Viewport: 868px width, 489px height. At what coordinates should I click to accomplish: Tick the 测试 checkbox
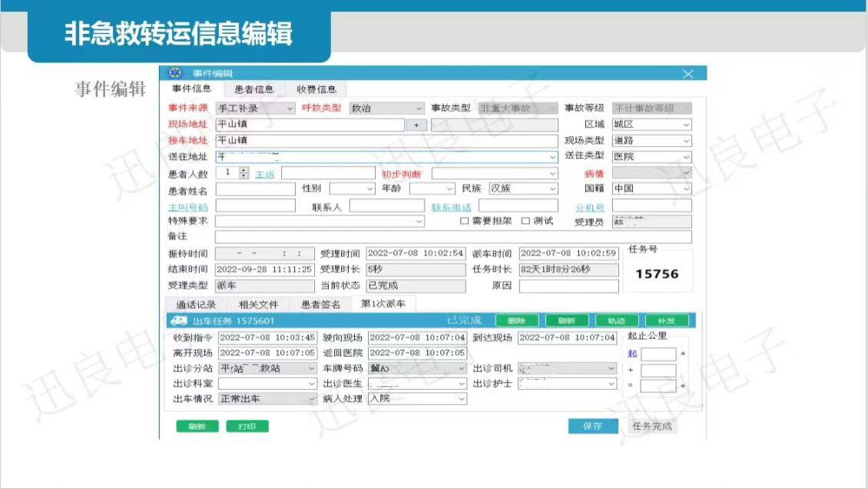pos(525,221)
